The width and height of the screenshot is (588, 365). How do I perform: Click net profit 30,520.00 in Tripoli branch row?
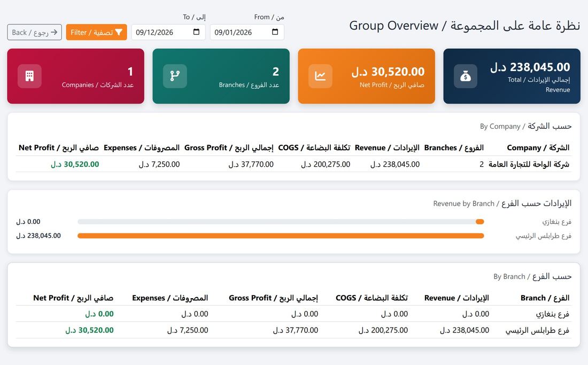coord(90,330)
